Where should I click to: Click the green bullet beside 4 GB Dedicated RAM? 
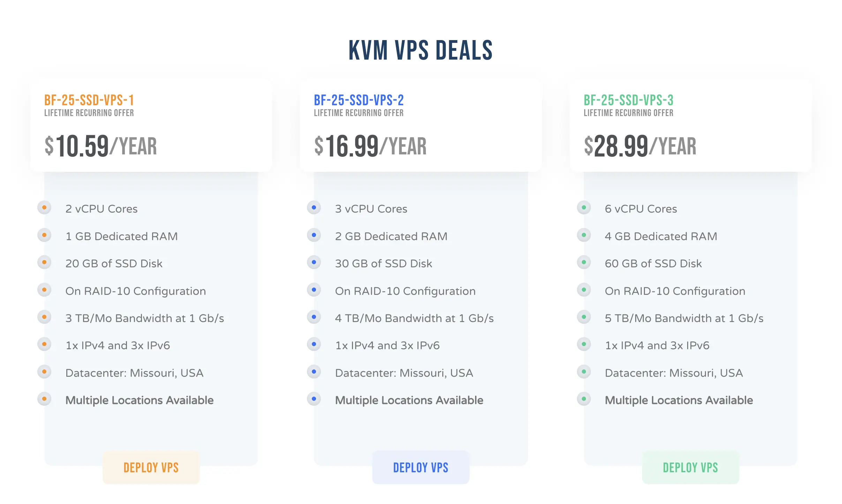(584, 235)
